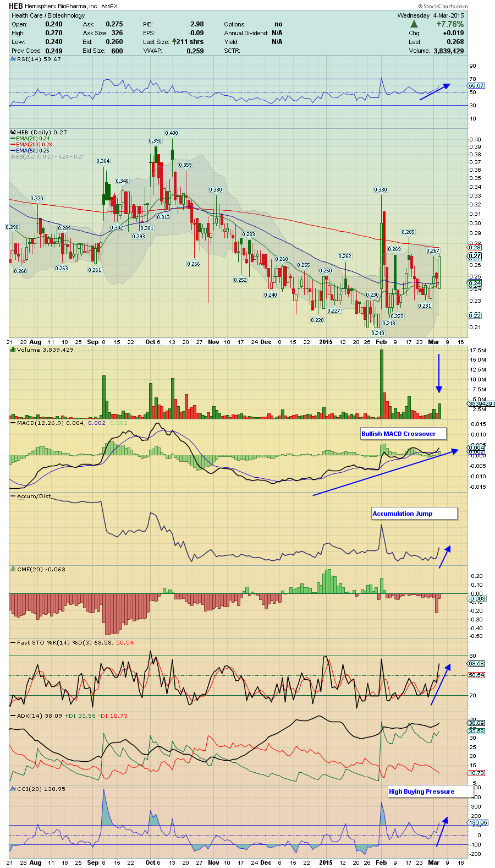Click the 68.58 stochastic value tag
Screen dimensions: 495x868
pos(476,664)
